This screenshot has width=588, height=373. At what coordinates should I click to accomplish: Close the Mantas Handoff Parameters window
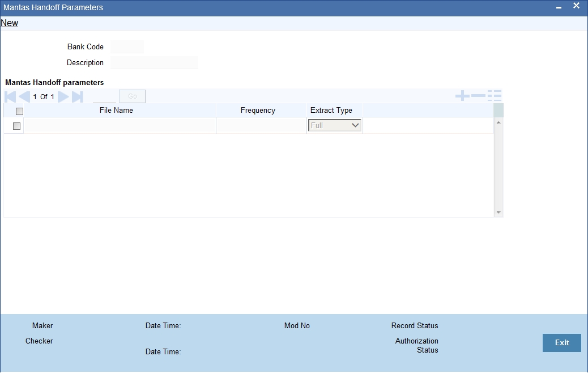(576, 6)
